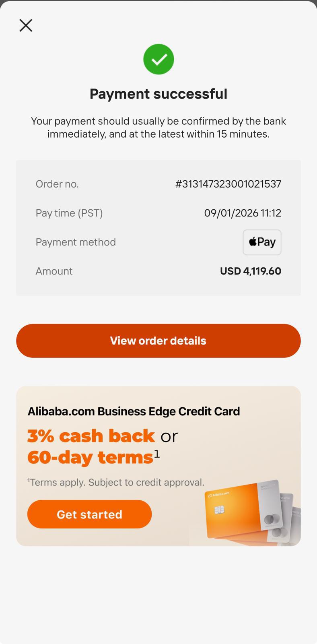Screen dimensions: 317x644
Task: Tap the USD 4,119.60 amount
Action: coord(251,271)
